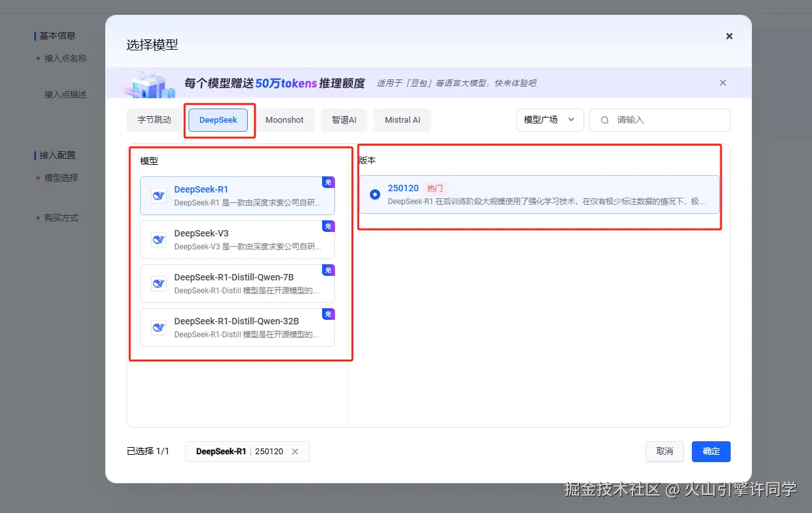Switch to the DeepSeek tab
Viewport: 812px width, 513px height.
(x=218, y=120)
